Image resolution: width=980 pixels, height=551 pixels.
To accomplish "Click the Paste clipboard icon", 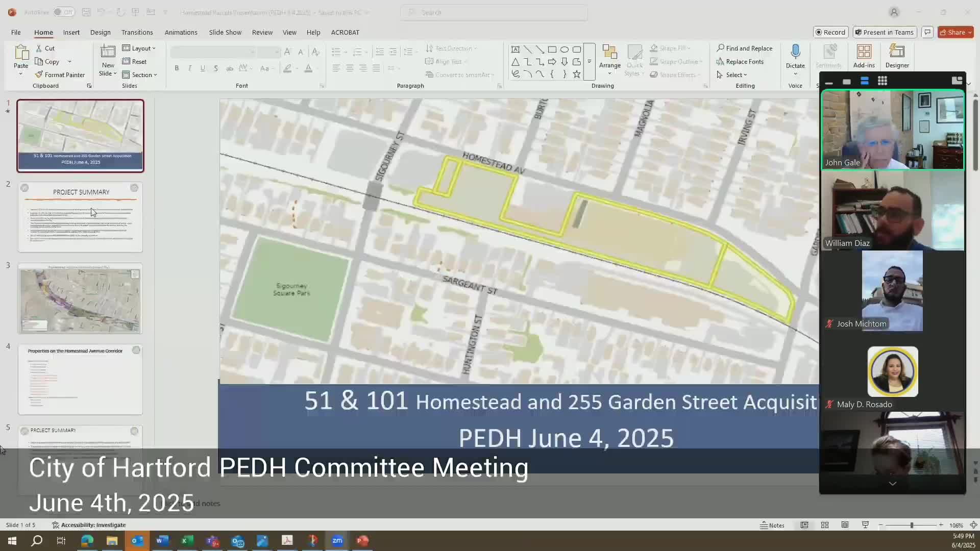I will click(21, 52).
